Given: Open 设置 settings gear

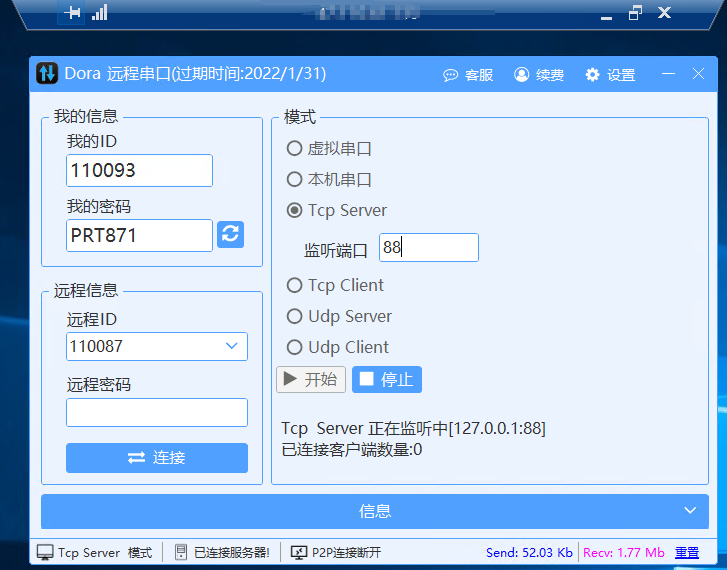Looking at the screenshot, I should pyautogui.click(x=610, y=75).
